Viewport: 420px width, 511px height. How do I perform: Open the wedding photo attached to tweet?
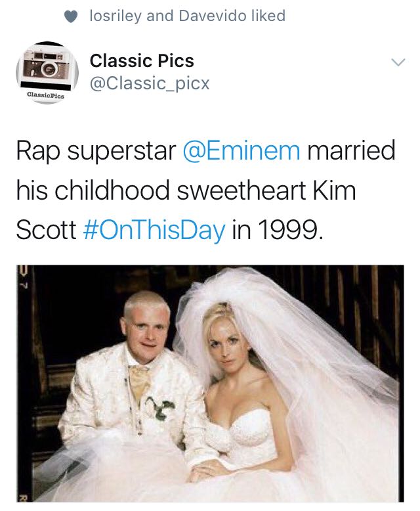[x=210, y=384]
